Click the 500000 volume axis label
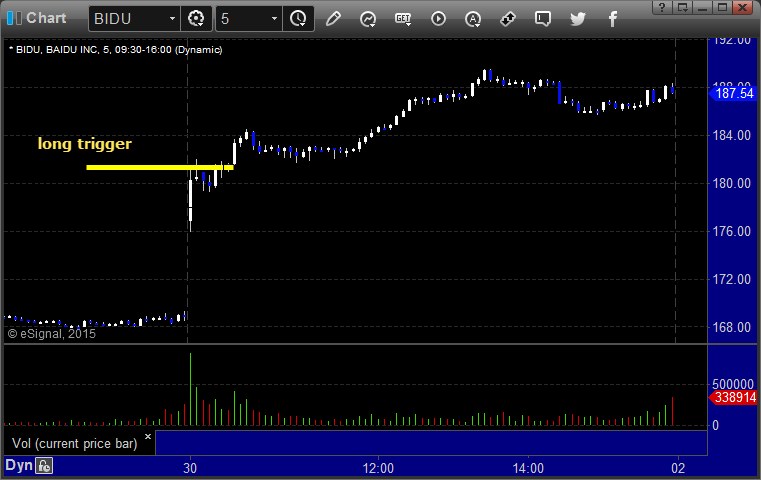Viewport: 761px width, 480px height. pyautogui.click(x=732, y=384)
